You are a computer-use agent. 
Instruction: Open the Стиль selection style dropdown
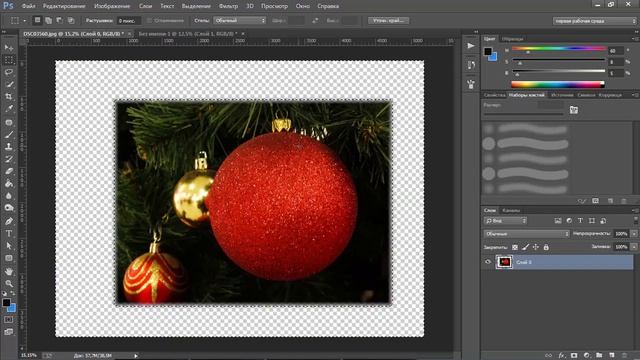[x=240, y=20]
